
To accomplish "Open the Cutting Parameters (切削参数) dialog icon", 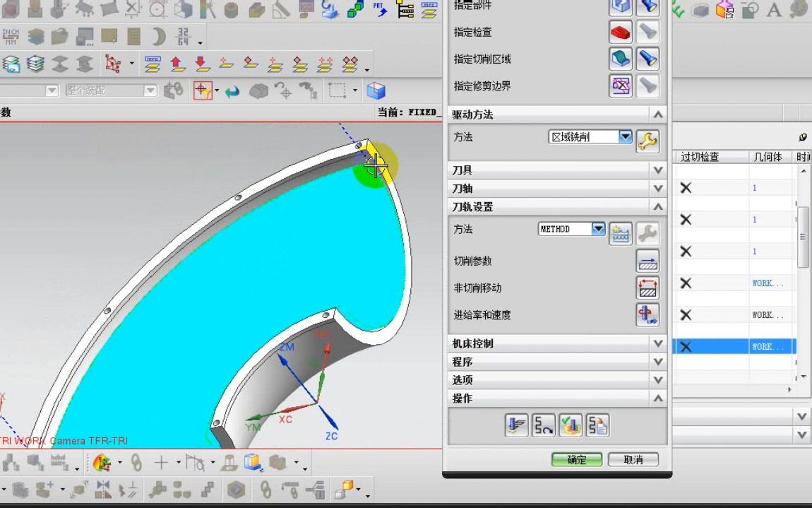I will click(x=647, y=261).
